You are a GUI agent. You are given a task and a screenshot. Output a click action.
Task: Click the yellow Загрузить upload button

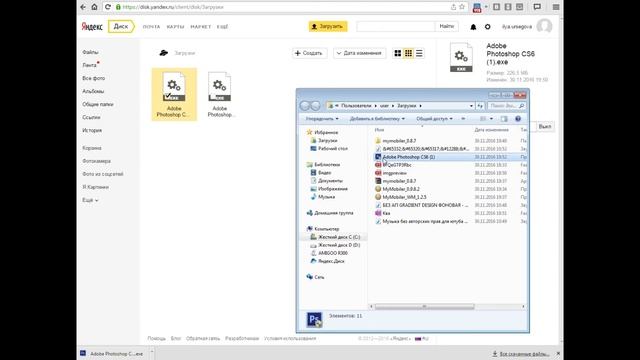(328, 27)
